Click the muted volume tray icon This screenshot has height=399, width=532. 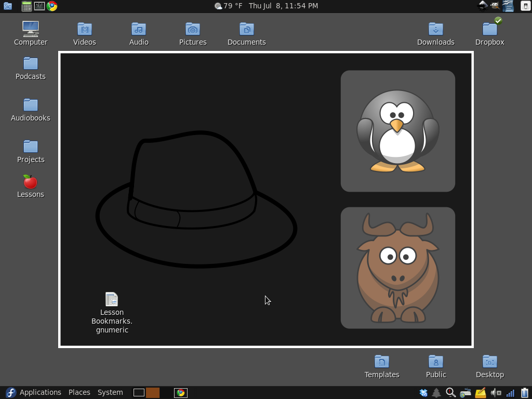click(x=496, y=393)
